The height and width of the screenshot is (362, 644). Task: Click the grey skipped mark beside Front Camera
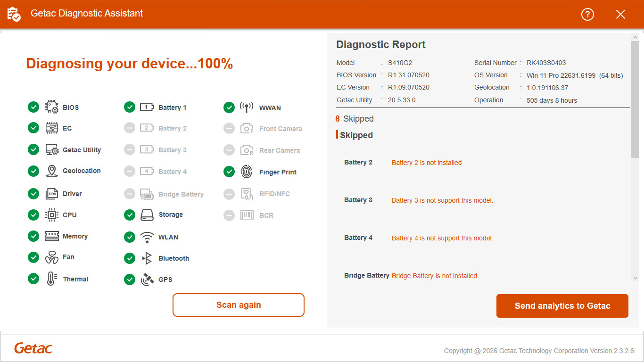[x=229, y=128]
